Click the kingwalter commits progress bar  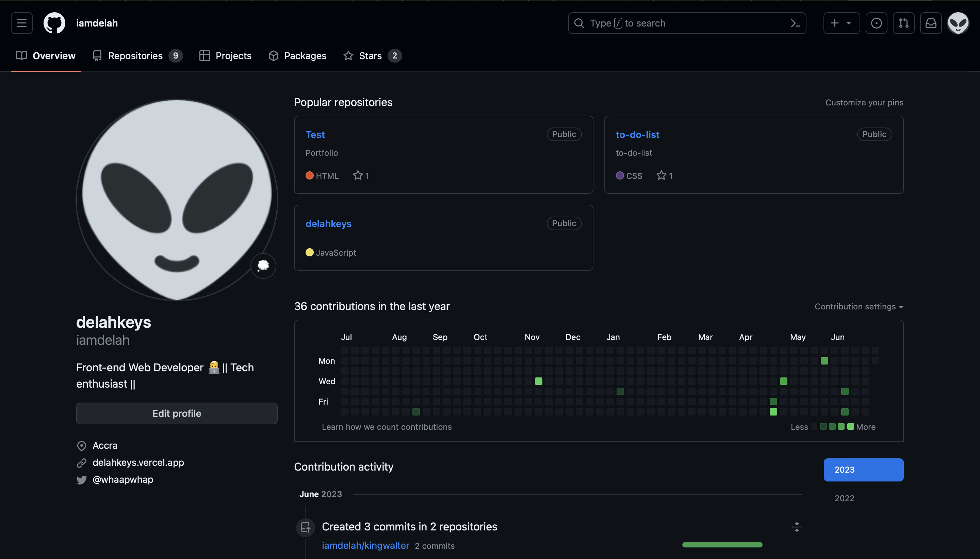pos(722,545)
